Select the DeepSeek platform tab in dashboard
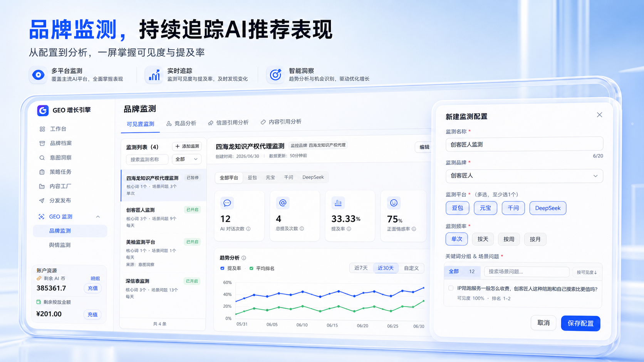 (x=313, y=177)
